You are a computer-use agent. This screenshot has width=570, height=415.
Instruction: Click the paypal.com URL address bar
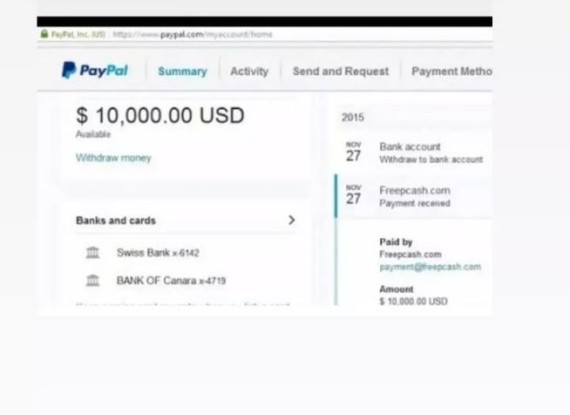[x=192, y=35]
